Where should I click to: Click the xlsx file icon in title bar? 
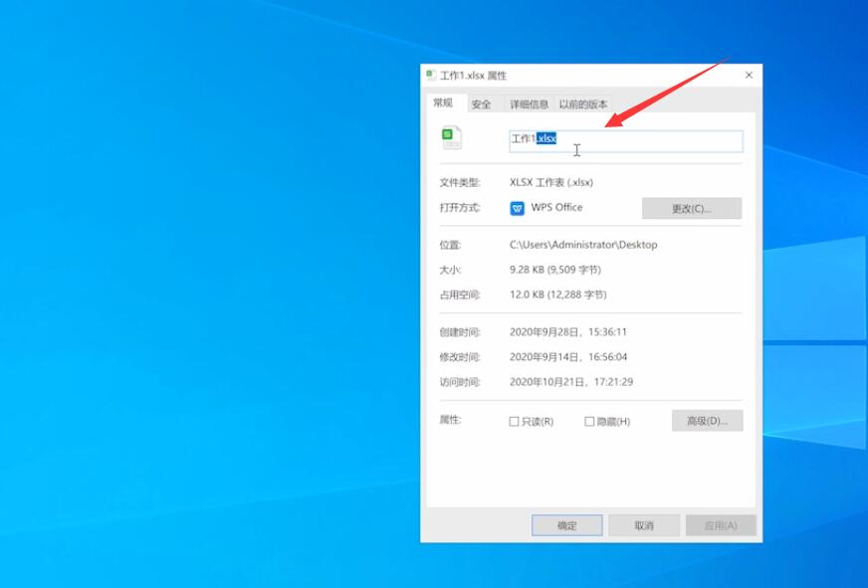(x=431, y=75)
